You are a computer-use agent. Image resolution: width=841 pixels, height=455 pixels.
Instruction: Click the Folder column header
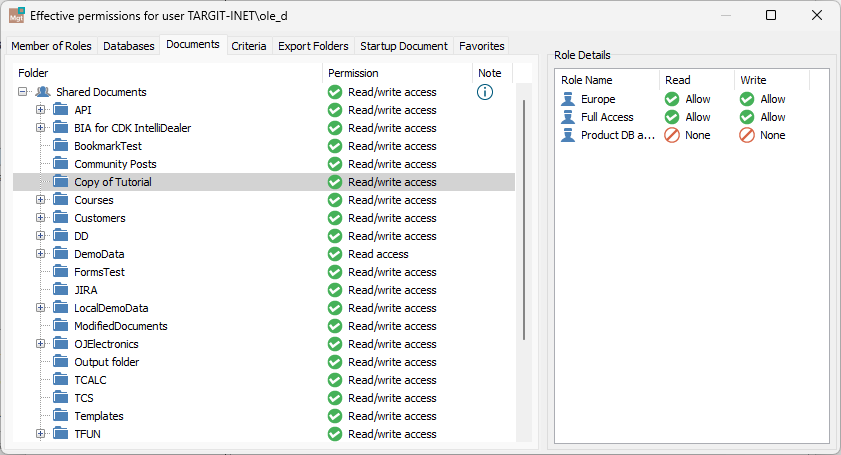coord(168,73)
